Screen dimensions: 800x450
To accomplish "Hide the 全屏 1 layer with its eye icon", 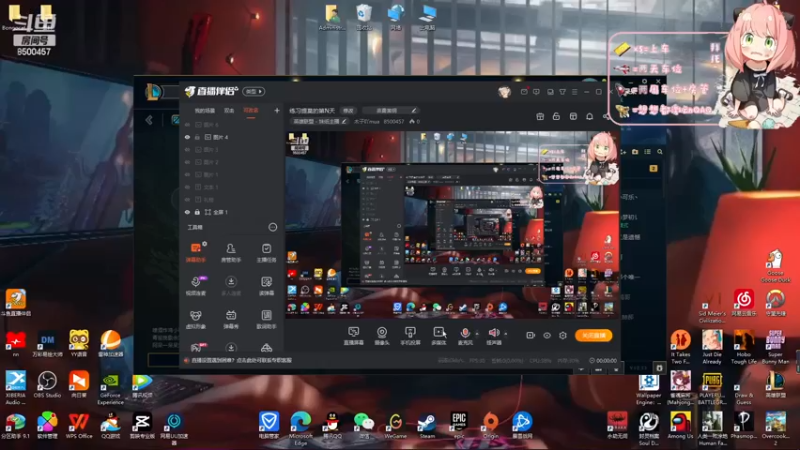I will click(187, 212).
